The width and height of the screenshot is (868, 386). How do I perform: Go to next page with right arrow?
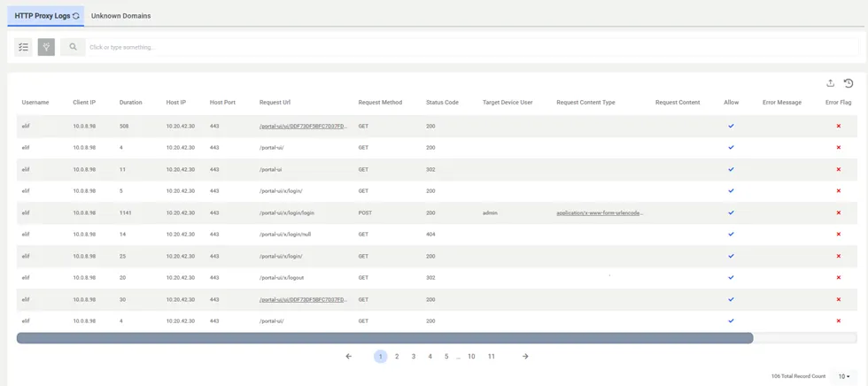[525, 357]
